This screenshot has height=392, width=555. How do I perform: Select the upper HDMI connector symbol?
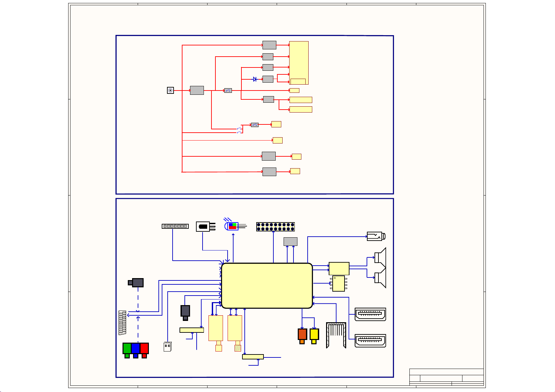tap(370, 314)
